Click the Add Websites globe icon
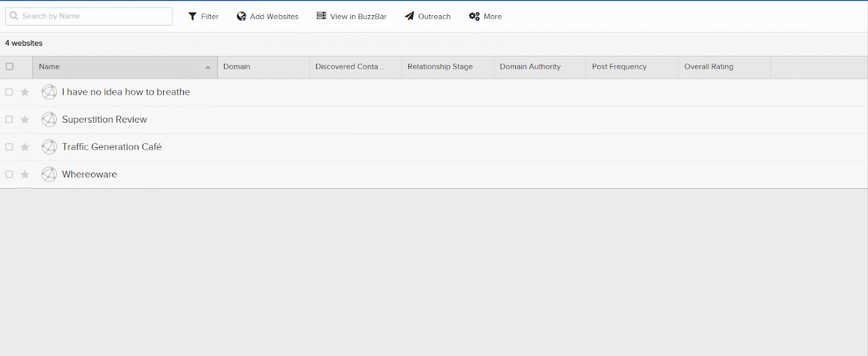The width and height of the screenshot is (868, 356). (x=241, y=16)
